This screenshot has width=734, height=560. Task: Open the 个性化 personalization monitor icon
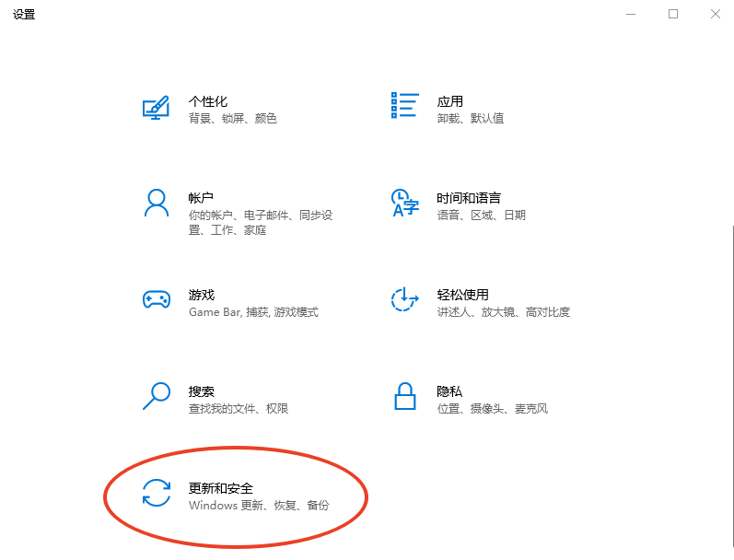(156, 108)
